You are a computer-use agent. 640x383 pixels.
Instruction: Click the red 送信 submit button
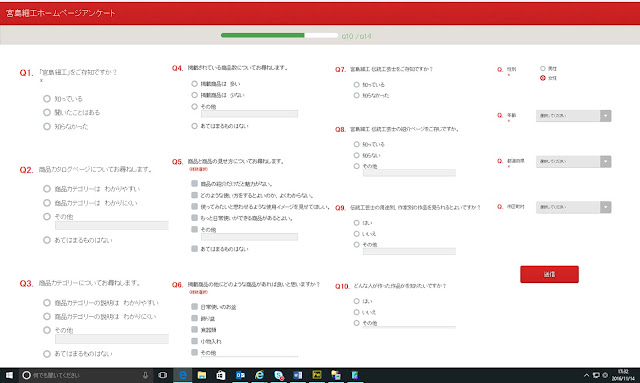tap(549, 274)
